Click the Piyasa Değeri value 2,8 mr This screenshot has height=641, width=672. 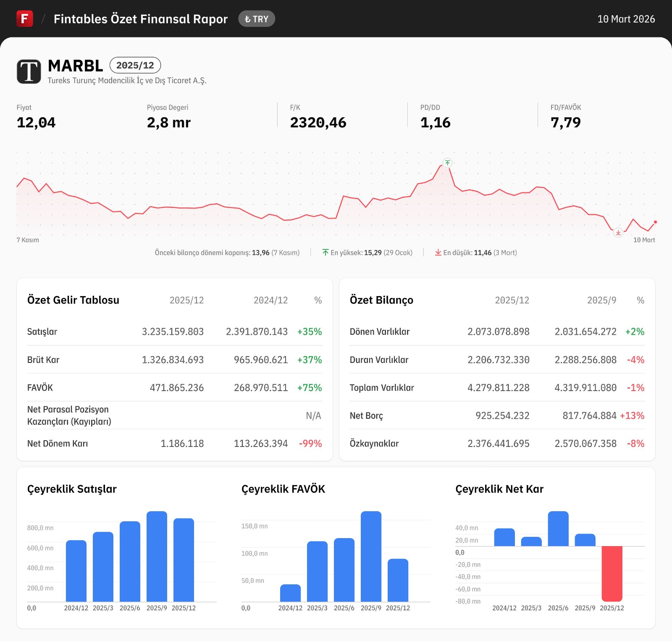point(169,122)
